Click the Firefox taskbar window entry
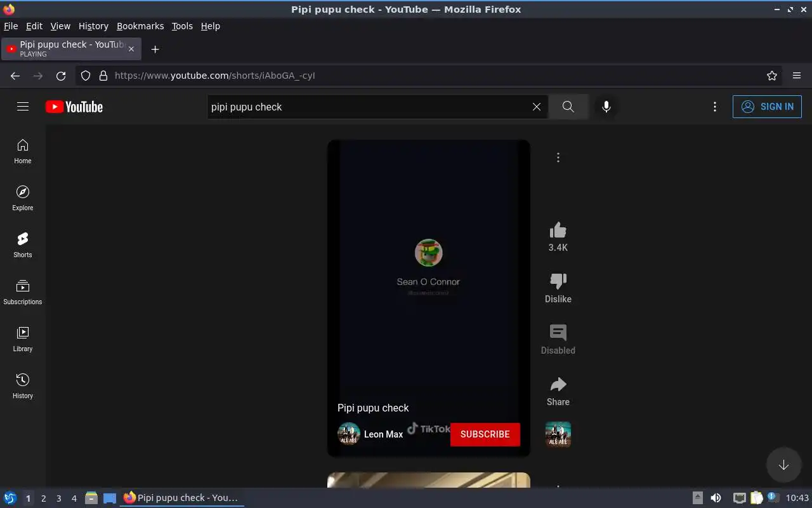The width and height of the screenshot is (812, 508). point(181,498)
